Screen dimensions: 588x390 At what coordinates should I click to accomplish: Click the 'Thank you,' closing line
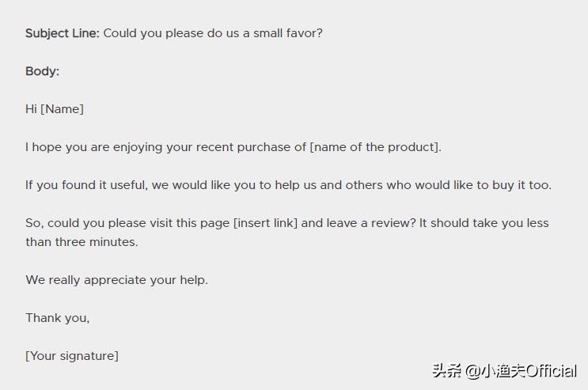pos(57,318)
